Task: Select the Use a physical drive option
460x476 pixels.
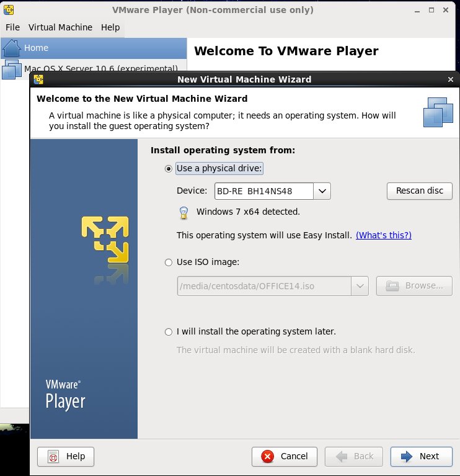Action: coord(168,168)
